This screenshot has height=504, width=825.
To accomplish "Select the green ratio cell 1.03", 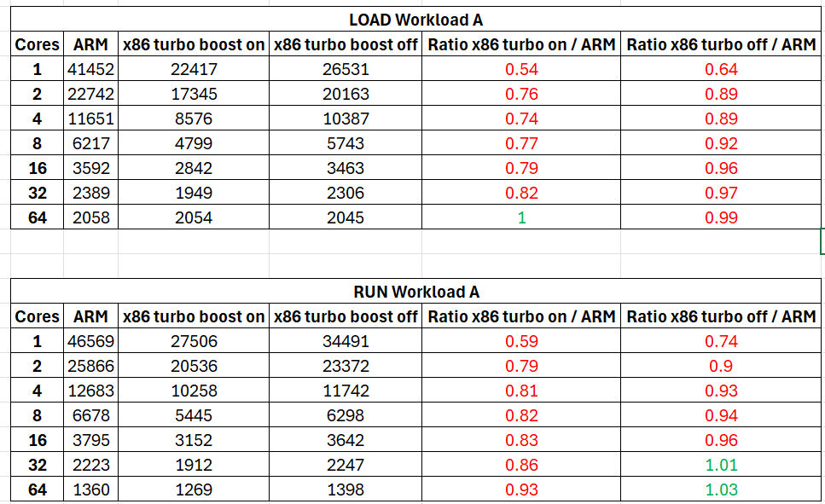I will point(720,490).
